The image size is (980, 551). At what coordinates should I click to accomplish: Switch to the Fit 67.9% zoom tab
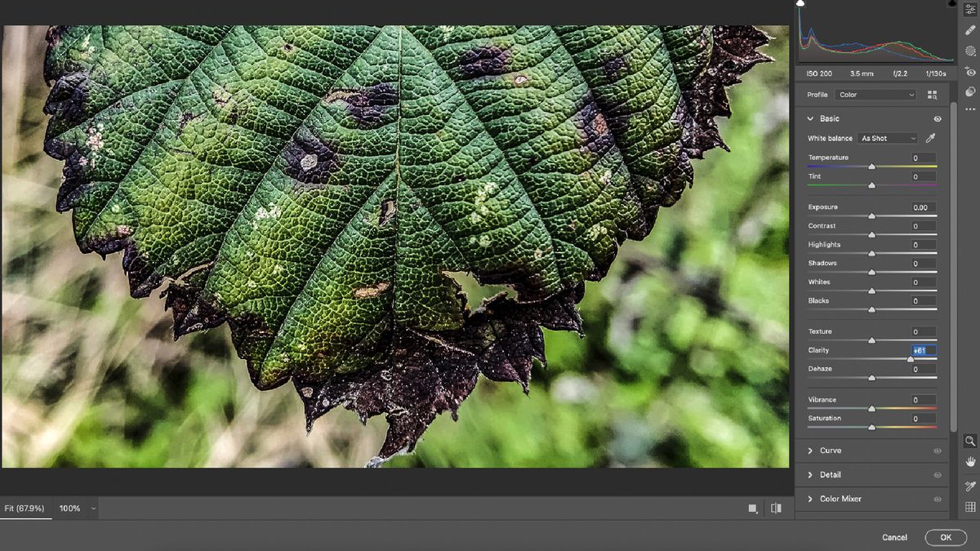point(26,508)
